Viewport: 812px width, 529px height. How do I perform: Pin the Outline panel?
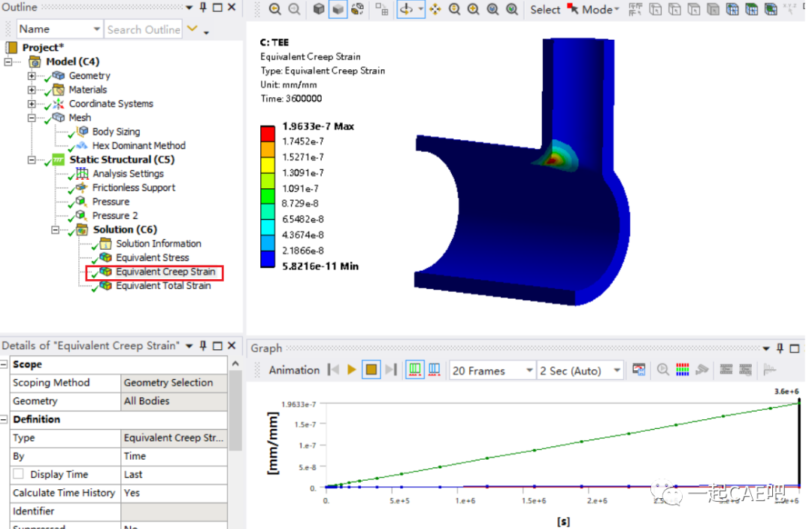(203, 8)
